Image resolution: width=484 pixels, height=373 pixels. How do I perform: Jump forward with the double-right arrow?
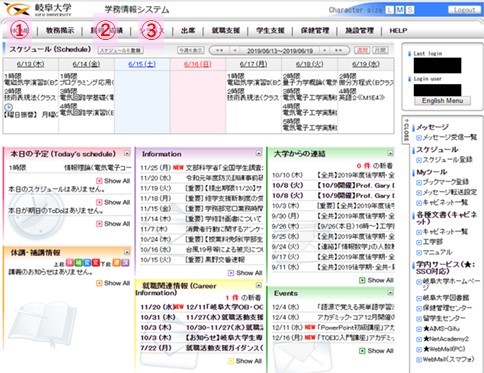[338, 50]
